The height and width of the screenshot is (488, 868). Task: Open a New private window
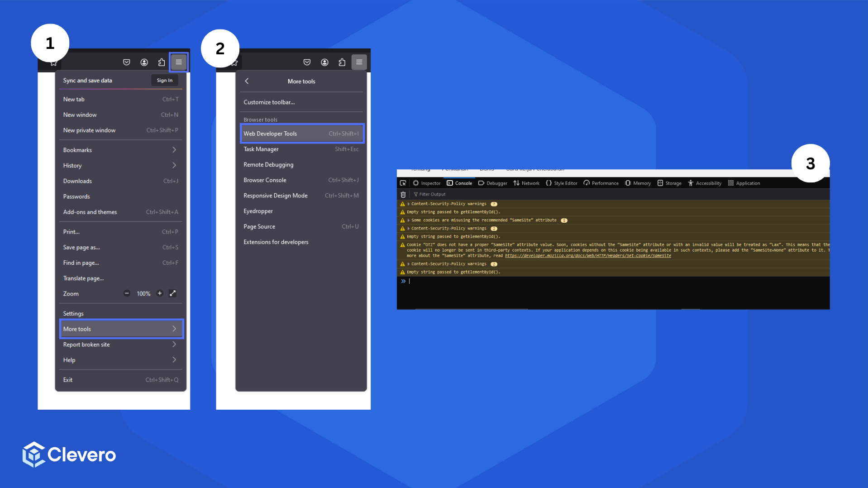[x=121, y=130]
